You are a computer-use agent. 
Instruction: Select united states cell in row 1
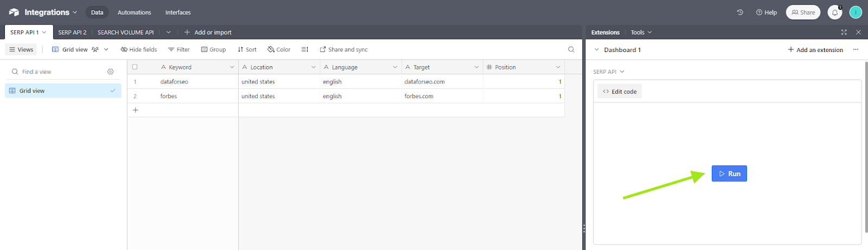point(279,82)
